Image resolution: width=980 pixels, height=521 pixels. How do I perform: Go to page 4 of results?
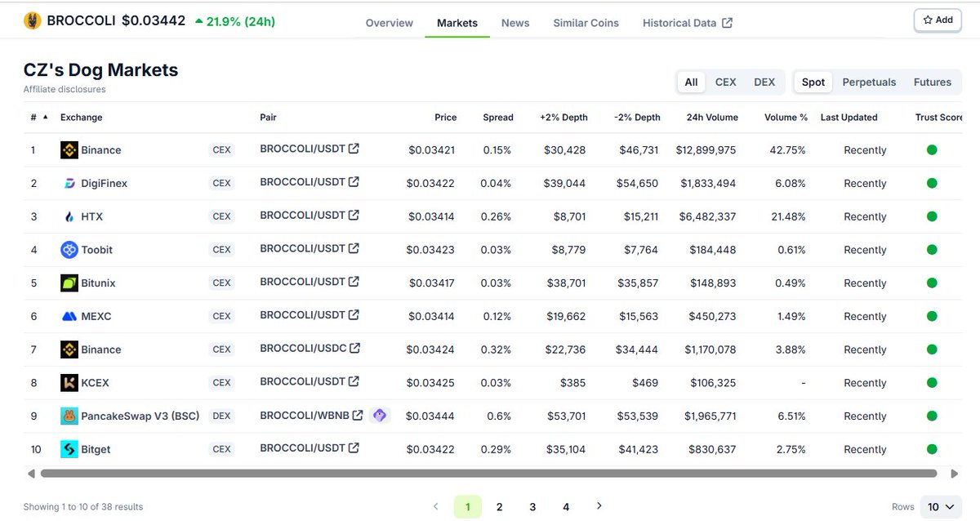click(566, 507)
